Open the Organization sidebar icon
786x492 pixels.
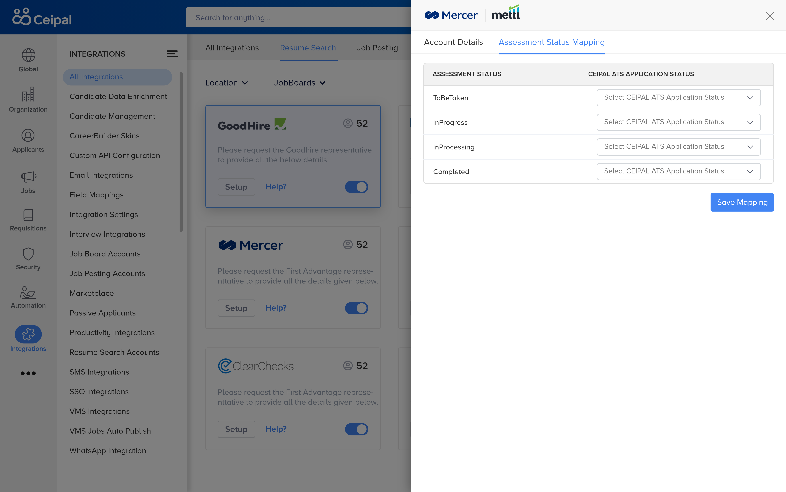(28, 100)
